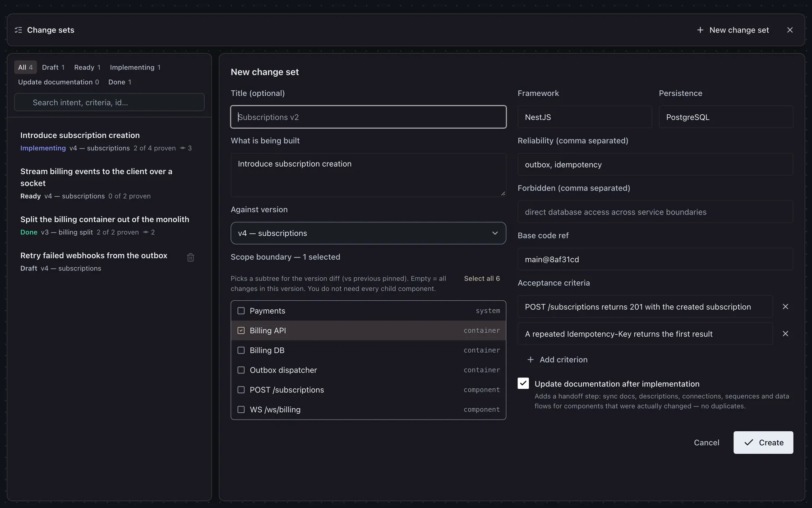Click Select all 6 link
Viewport: 812px width, 508px height.
click(482, 279)
